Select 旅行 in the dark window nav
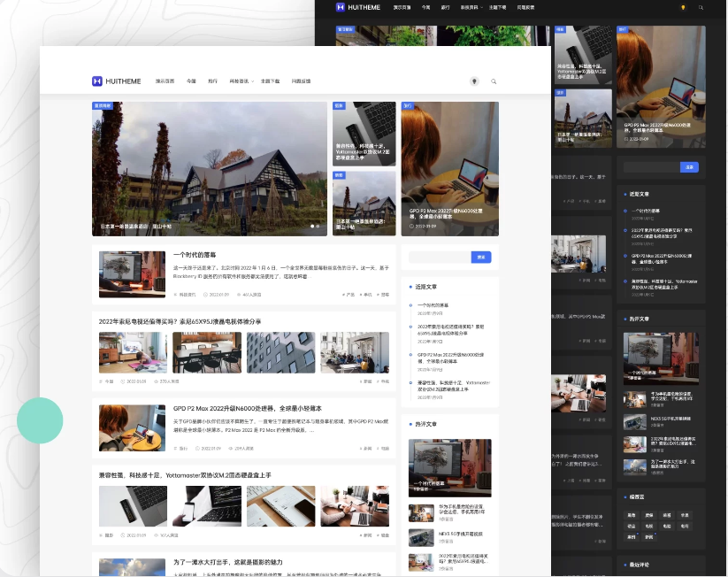This screenshot has height=577, width=728. [445, 7]
